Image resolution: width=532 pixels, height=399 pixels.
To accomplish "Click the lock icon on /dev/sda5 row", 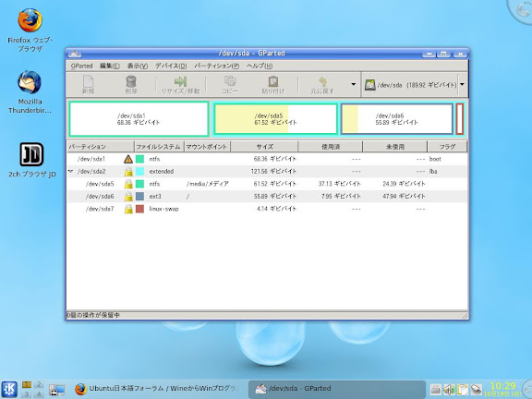I will 128,184.
